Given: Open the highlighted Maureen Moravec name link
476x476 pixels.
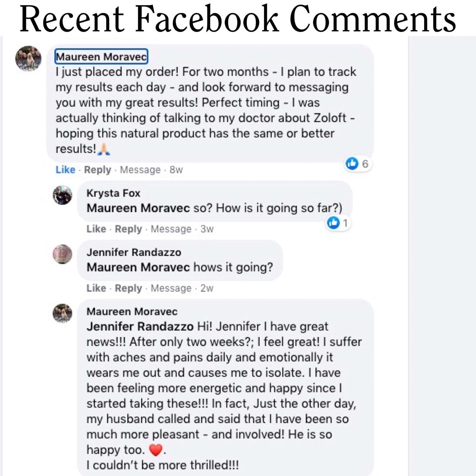Looking at the screenshot, I should click(101, 57).
